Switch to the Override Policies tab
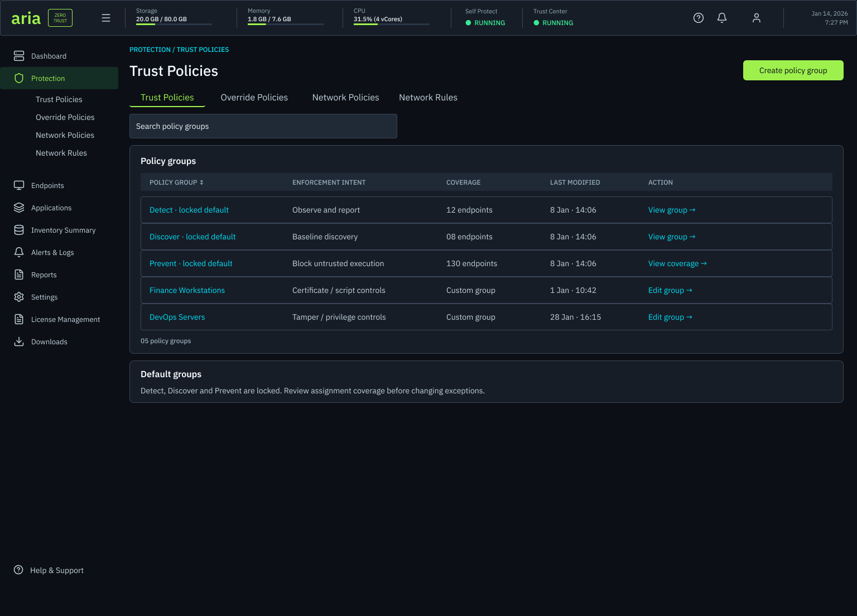857x616 pixels. (x=254, y=98)
